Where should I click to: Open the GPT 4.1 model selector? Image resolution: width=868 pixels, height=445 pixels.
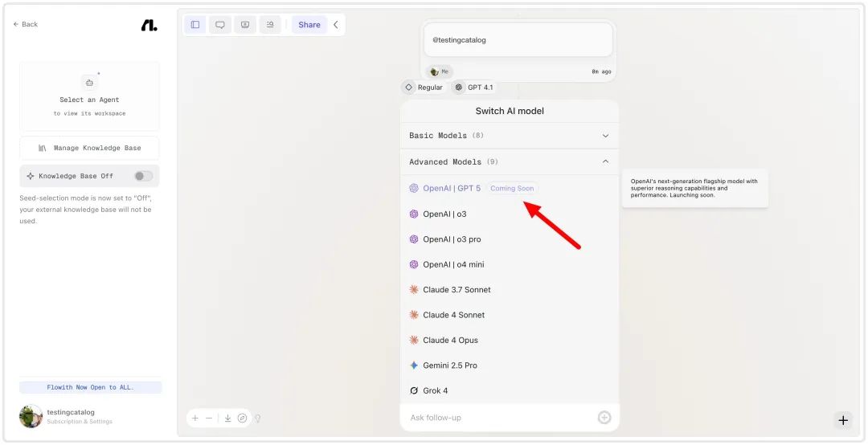tap(474, 88)
